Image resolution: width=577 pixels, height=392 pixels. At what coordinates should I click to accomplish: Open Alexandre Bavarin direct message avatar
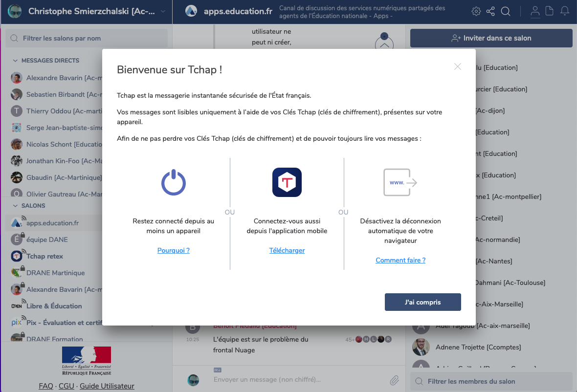coord(17,78)
